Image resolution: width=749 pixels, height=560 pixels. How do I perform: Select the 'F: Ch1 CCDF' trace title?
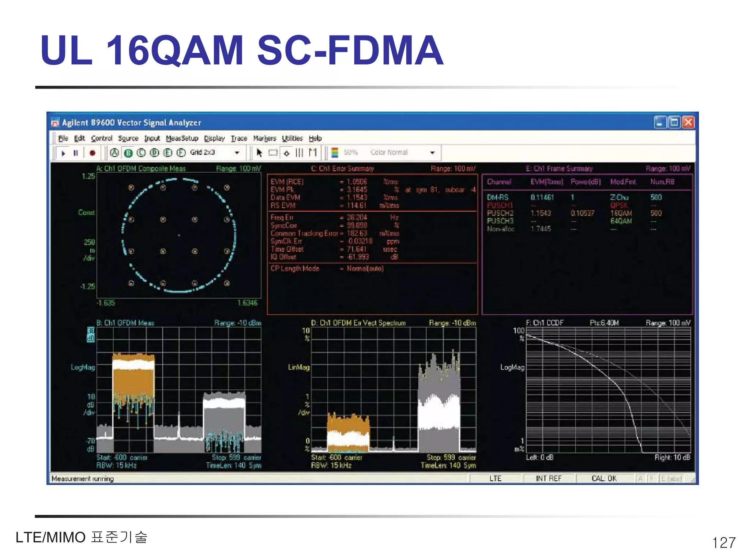pos(545,323)
